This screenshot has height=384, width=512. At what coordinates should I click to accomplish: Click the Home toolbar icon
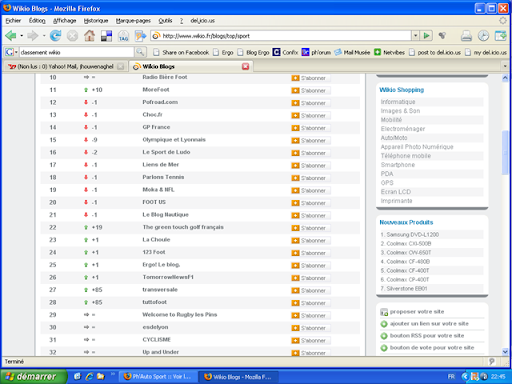[x=89, y=35]
